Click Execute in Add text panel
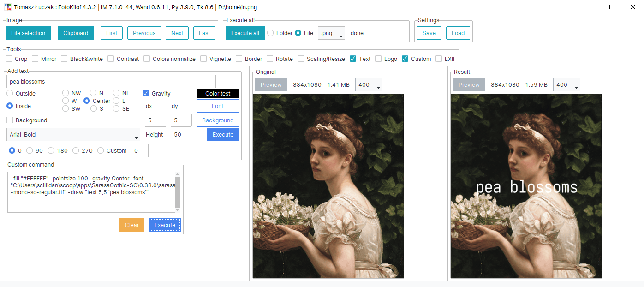 tap(223, 134)
